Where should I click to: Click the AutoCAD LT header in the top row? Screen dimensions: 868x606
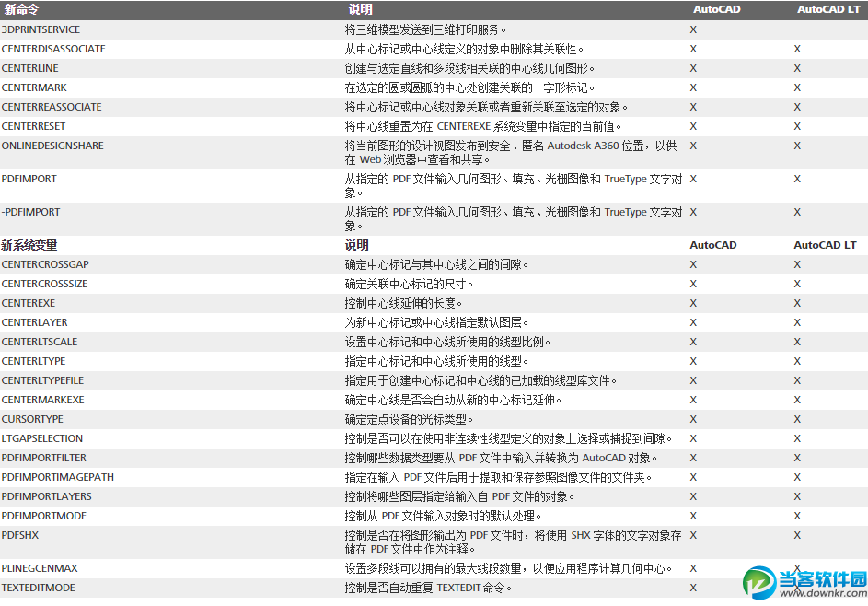pyautogui.click(x=828, y=10)
